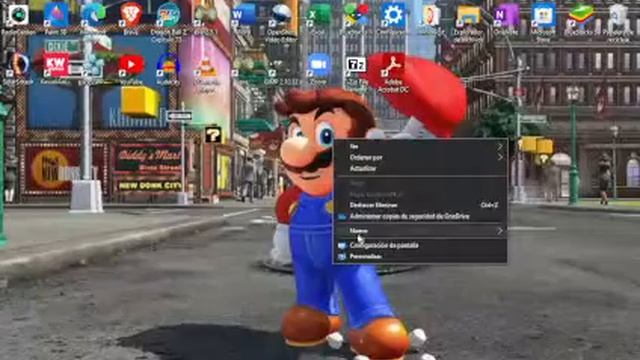Select Deshacer Eliminar in the context menu
The height and width of the screenshot is (360, 640).
pos(420,205)
